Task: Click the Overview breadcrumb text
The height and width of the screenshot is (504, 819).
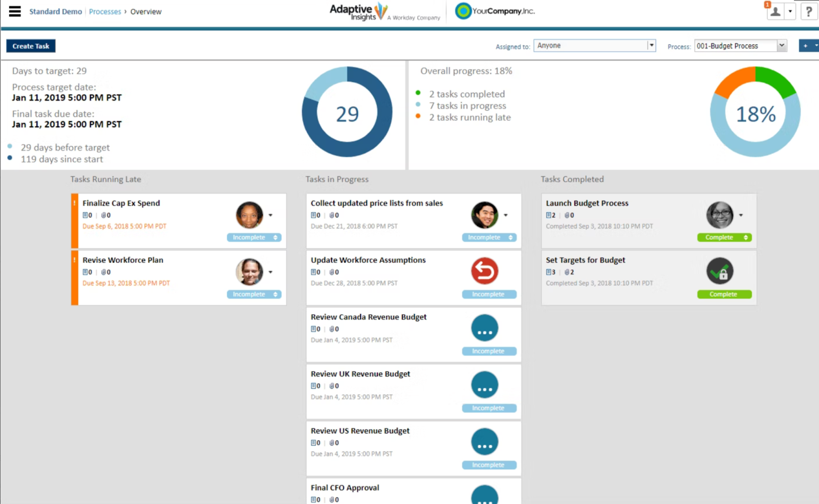Action: (146, 11)
